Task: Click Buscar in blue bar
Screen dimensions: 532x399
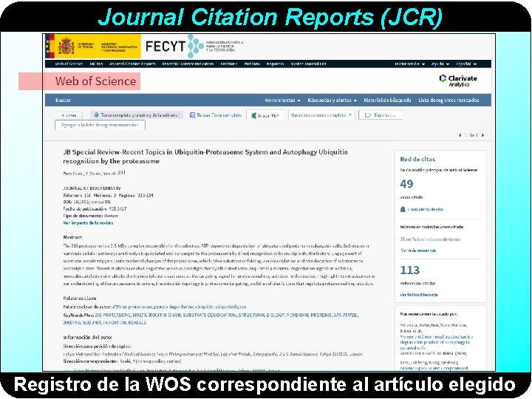Action: (63, 100)
